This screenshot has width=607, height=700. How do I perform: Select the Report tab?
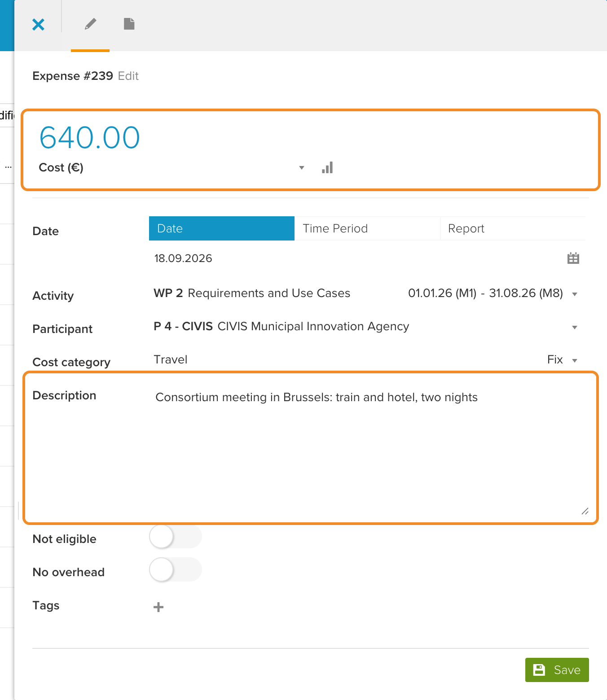coord(513,228)
